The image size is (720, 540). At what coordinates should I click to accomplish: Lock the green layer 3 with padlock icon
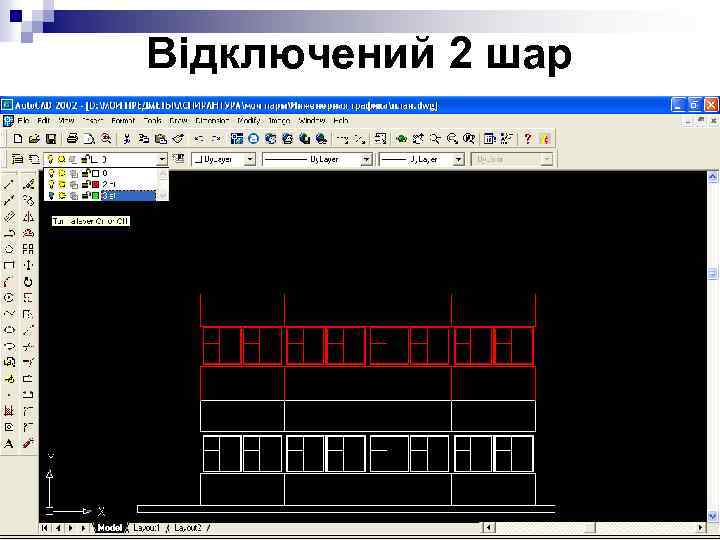pos(85,196)
